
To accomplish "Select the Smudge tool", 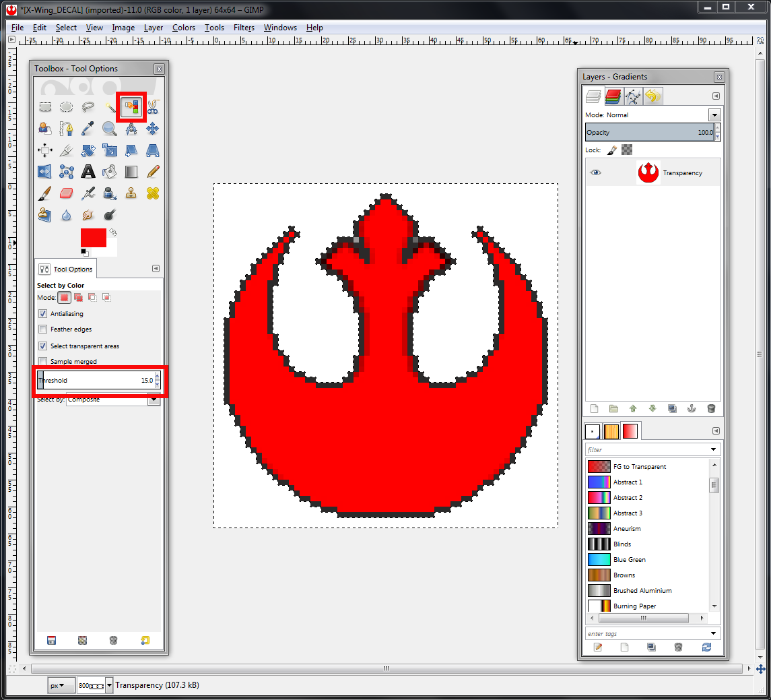I will point(88,215).
